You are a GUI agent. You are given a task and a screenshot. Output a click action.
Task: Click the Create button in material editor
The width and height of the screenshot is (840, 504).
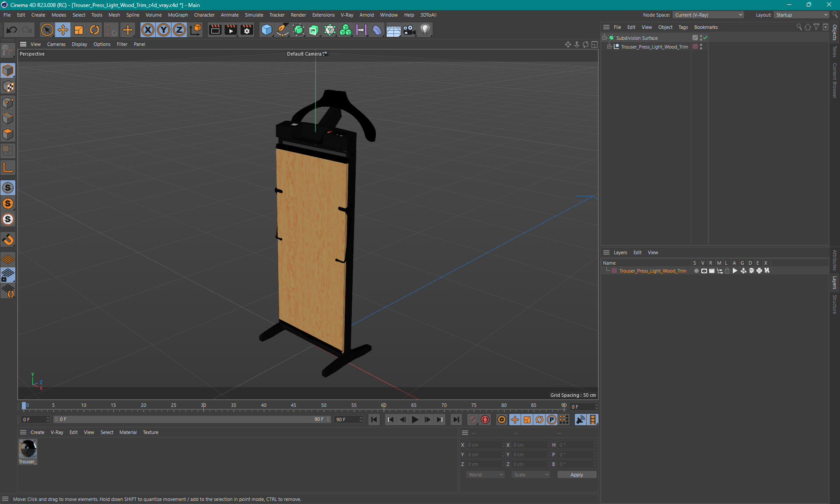(x=37, y=432)
